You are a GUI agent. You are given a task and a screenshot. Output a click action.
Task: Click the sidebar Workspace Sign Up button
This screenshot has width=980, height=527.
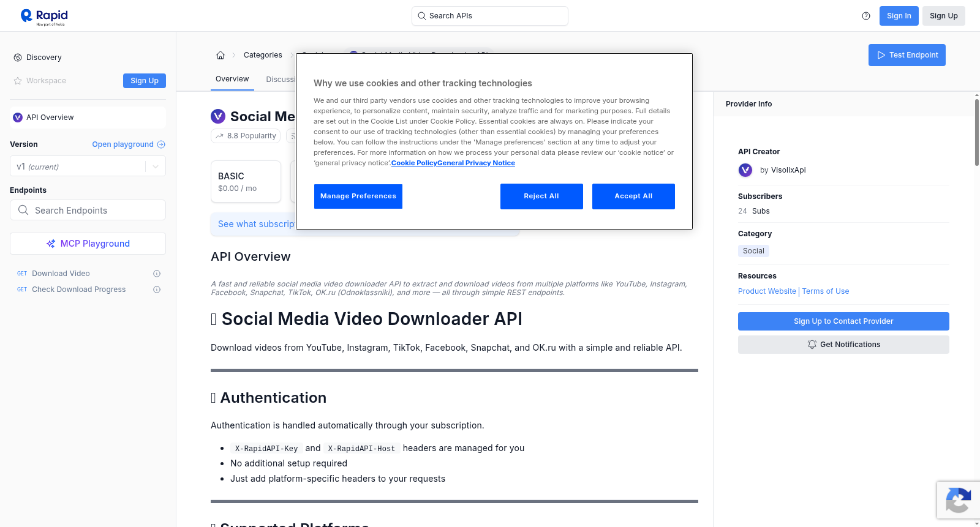click(x=145, y=81)
